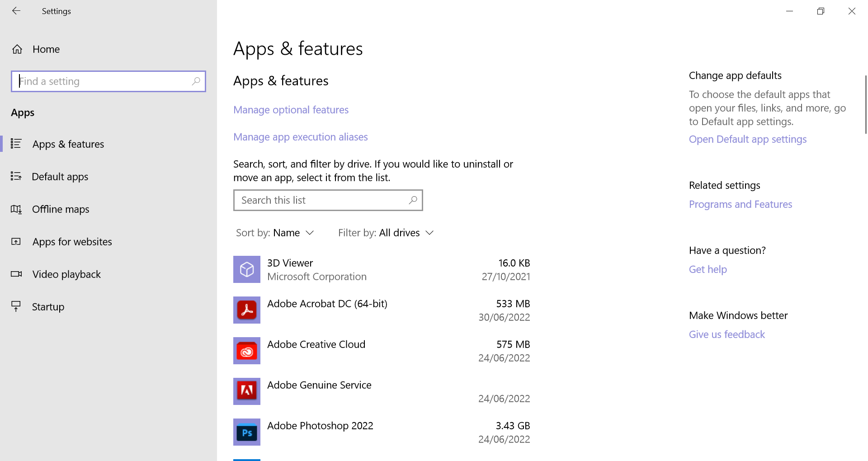Screen dimensions: 868x461
Task: Click the 3D Viewer app icon
Action: pyautogui.click(x=247, y=269)
